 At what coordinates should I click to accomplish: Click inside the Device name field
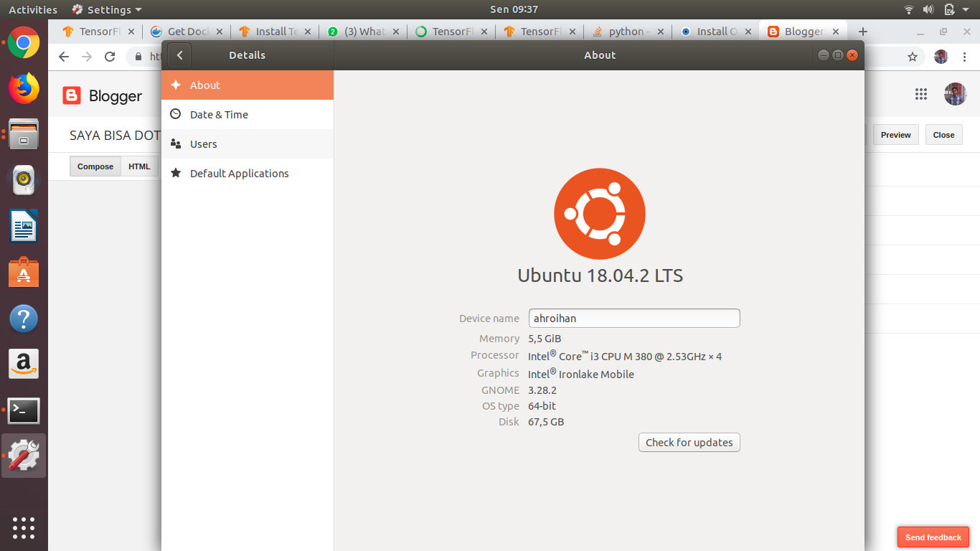(x=634, y=318)
